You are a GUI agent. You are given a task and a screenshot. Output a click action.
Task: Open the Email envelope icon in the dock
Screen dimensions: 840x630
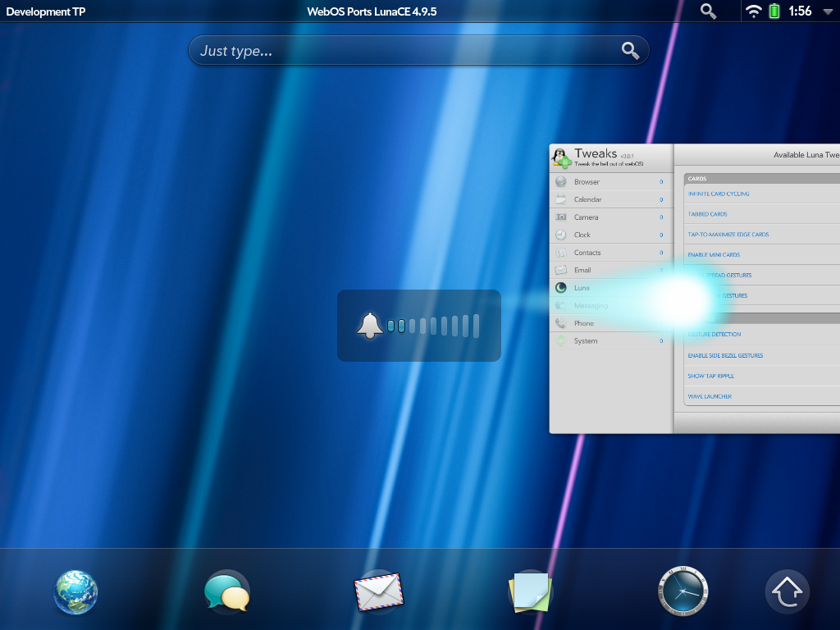coord(379,592)
